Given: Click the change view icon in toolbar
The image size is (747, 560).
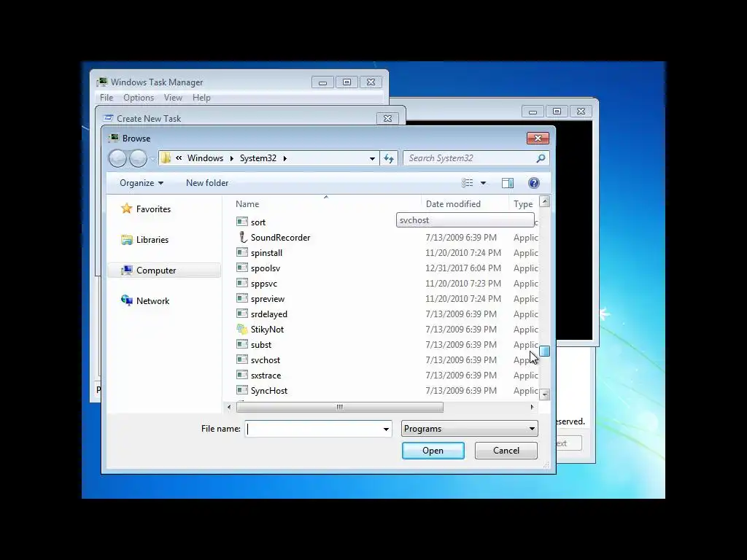Looking at the screenshot, I should [468, 183].
